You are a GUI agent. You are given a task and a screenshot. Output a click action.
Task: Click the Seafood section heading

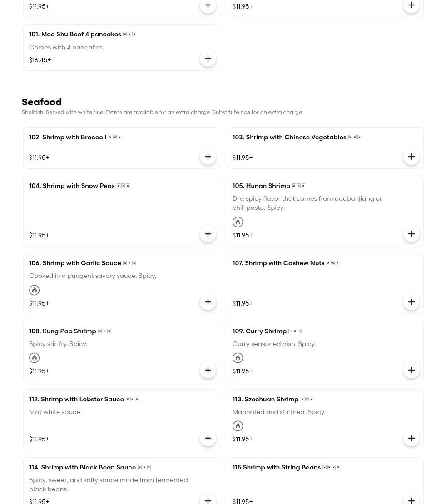42,102
